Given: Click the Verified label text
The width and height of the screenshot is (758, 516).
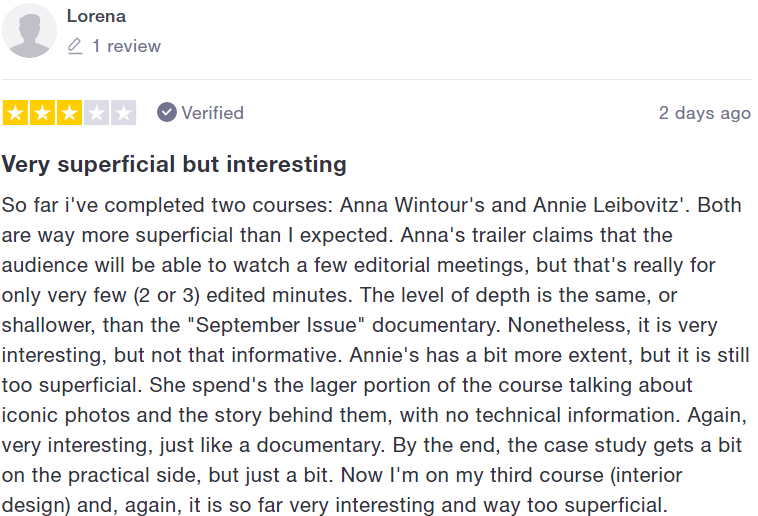Looking at the screenshot, I should coord(213,113).
